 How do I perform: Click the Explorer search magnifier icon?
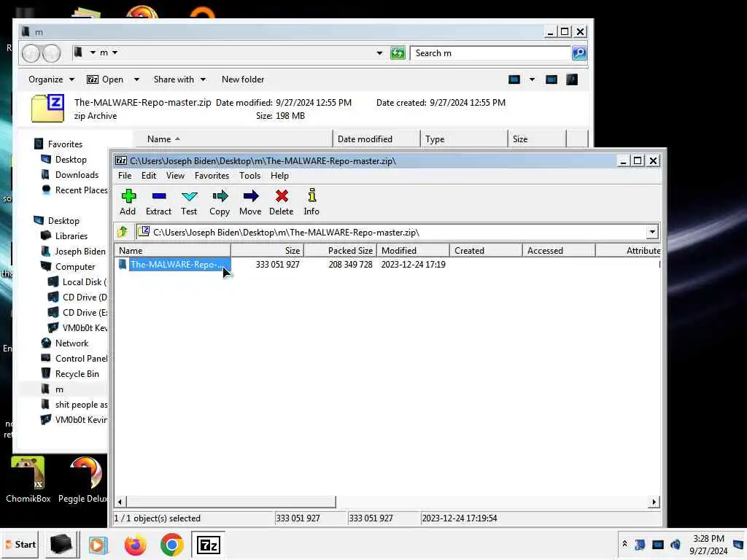click(x=579, y=52)
